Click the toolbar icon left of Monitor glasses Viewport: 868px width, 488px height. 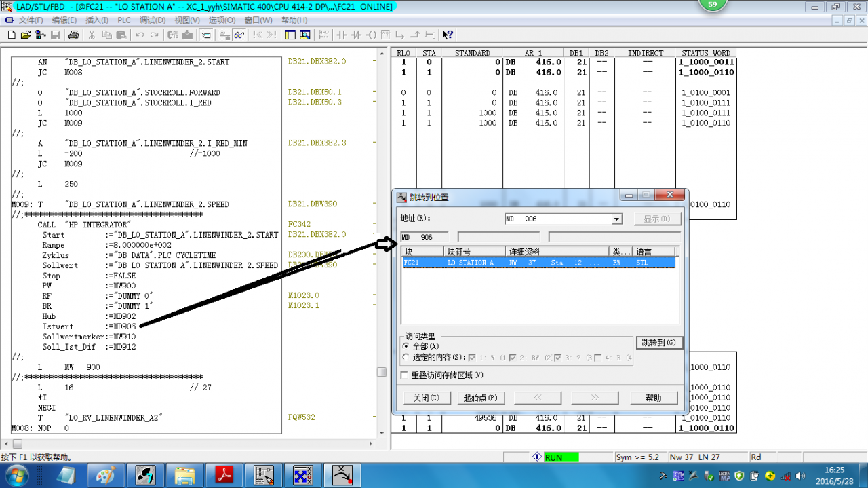[224, 35]
